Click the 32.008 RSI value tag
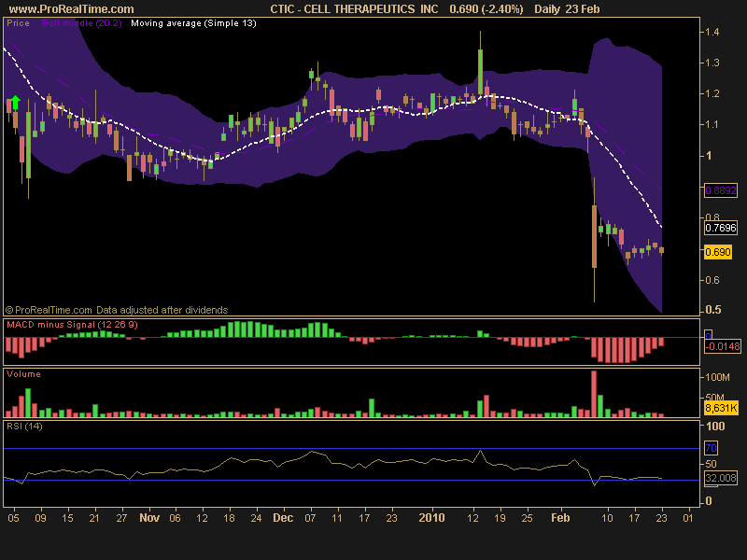Viewport: 747px width, 560px height. (721, 478)
